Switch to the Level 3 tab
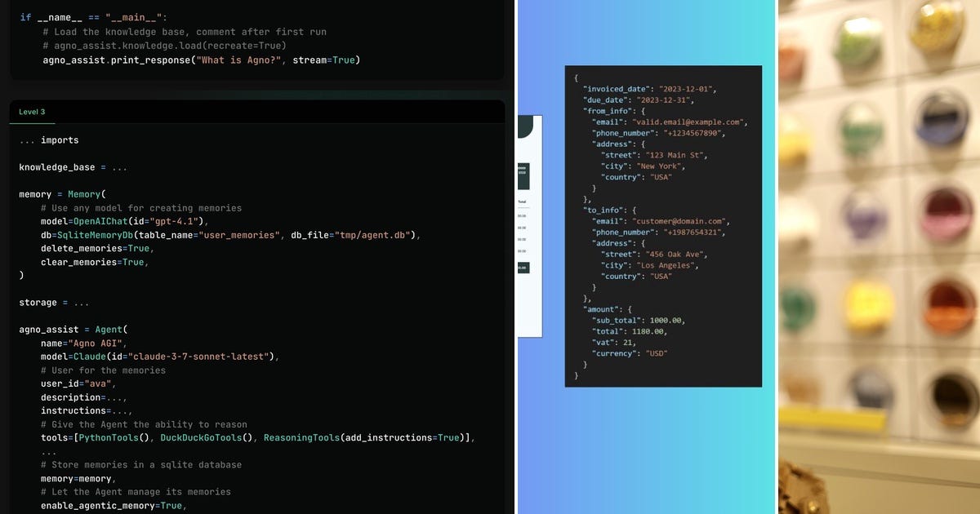Image resolution: width=980 pixels, height=514 pixels. (x=32, y=112)
